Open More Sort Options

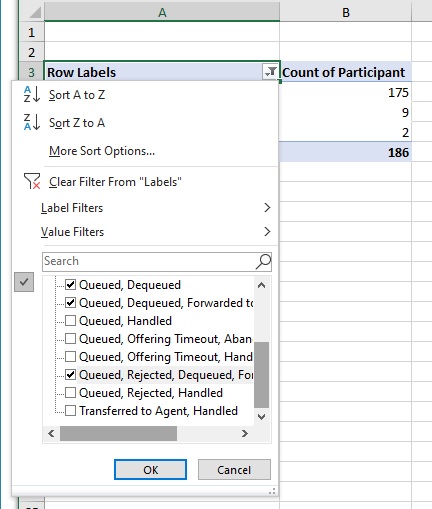[x=102, y=151]
